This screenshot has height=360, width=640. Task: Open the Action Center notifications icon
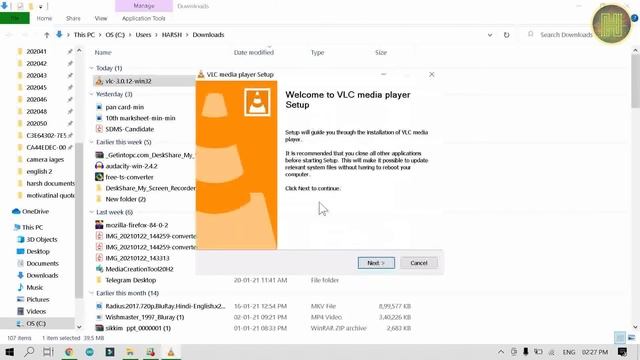coord(622,352)
